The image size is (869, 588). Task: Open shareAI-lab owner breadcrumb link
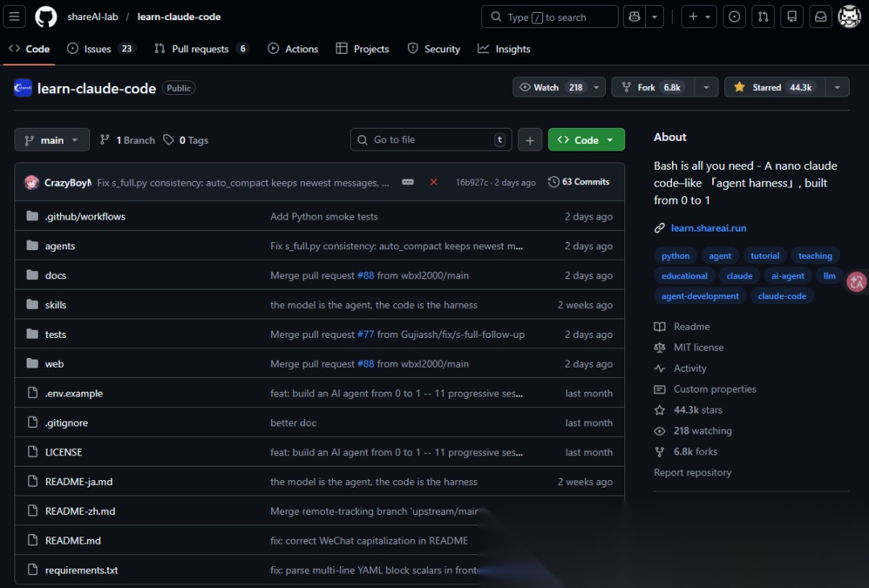[x=93, y=17]
